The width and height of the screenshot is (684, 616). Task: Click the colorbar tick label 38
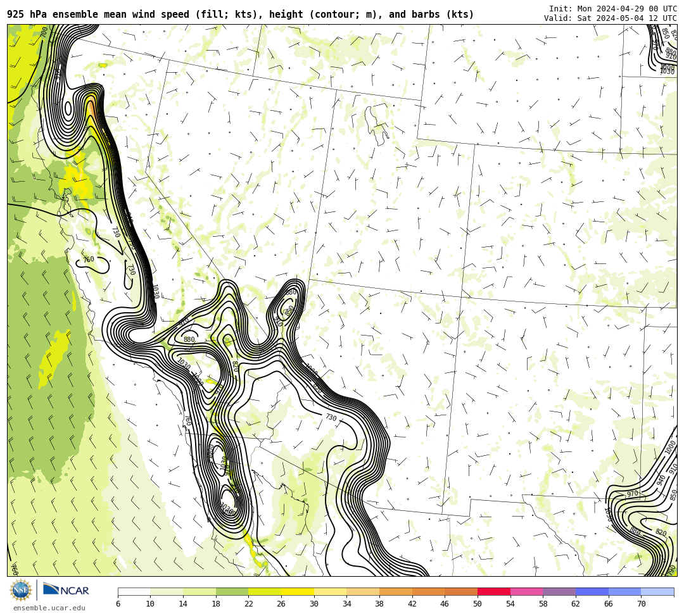click(x=379, y=604)
